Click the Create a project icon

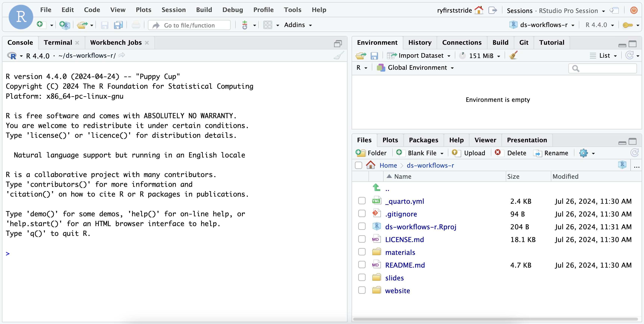(64, 25)
